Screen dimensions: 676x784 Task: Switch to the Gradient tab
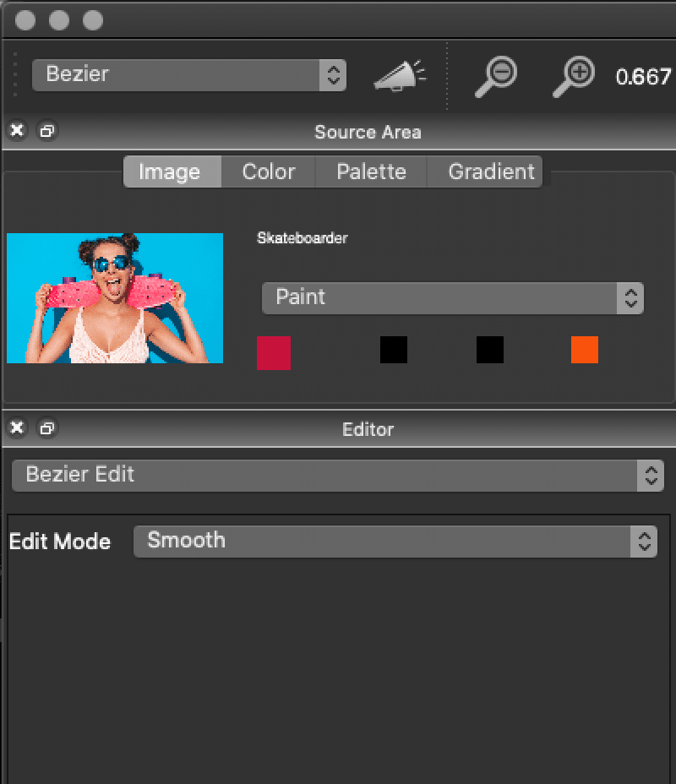tap(485, 171)
